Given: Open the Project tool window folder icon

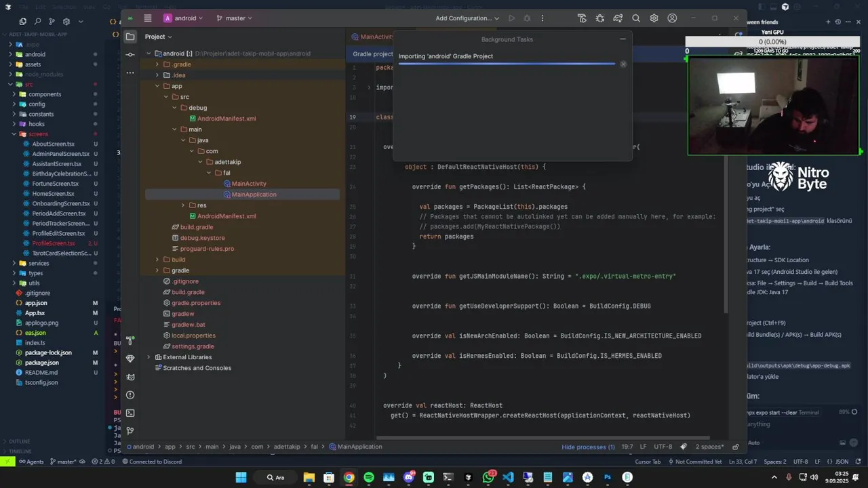Looking at the screenshot, I should click(x=130, y=37).
